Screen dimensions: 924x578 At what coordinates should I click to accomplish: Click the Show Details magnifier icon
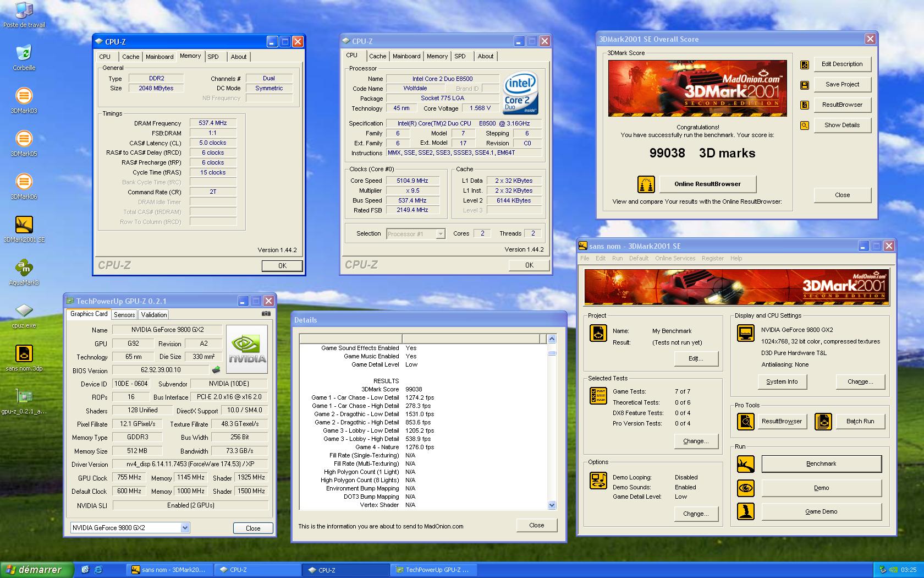coord(805,126)
